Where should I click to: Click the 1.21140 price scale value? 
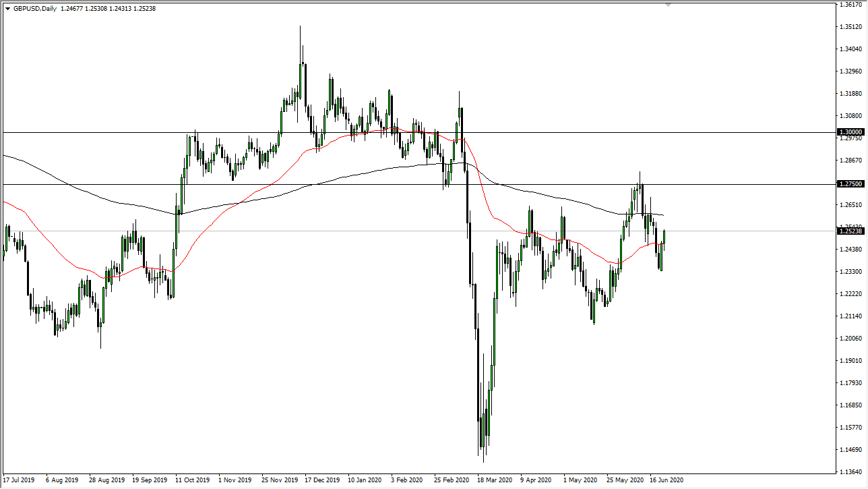pos(851,316)
